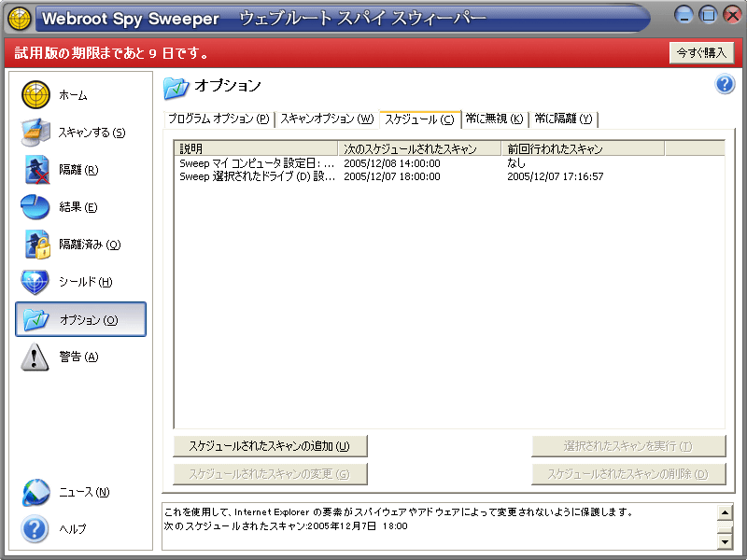Image resolution: width=747 pixels, height=560 pixels.
Task: Click next scan time 2005/12/08 14:00:00
Action: [x=392, y=163]
